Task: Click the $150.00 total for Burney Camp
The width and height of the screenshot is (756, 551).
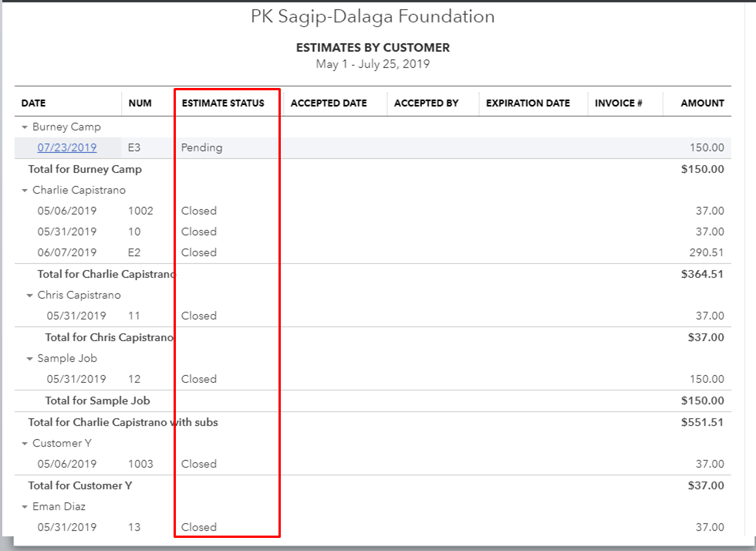Action: click(x=703, y=169)
